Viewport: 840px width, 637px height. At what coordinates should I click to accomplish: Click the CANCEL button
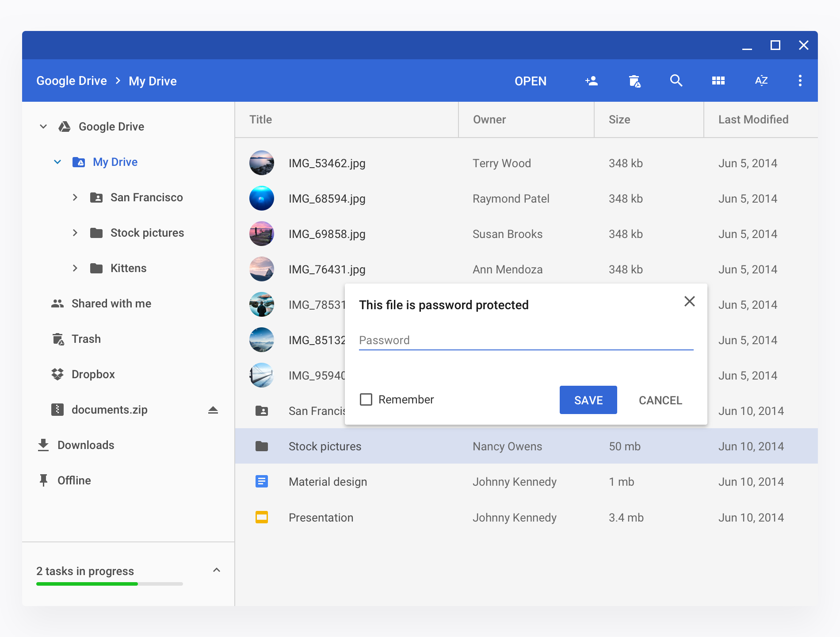pyautogui.click(x=661, y=400)
